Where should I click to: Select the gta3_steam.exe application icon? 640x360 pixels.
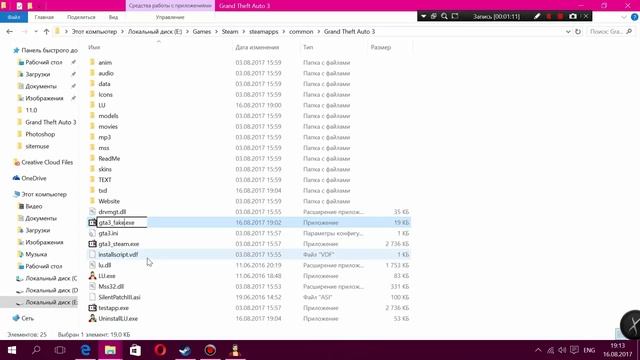(x=92, y=244)
